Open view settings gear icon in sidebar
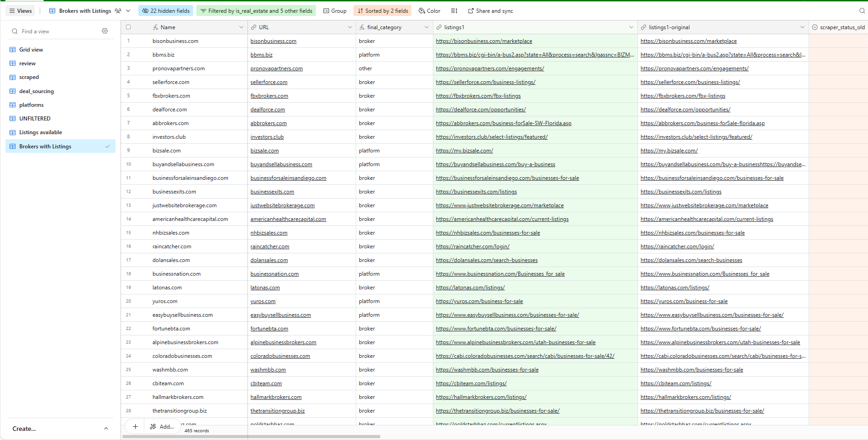The width and height of the screenshot is (868, 440). [105, 31]
